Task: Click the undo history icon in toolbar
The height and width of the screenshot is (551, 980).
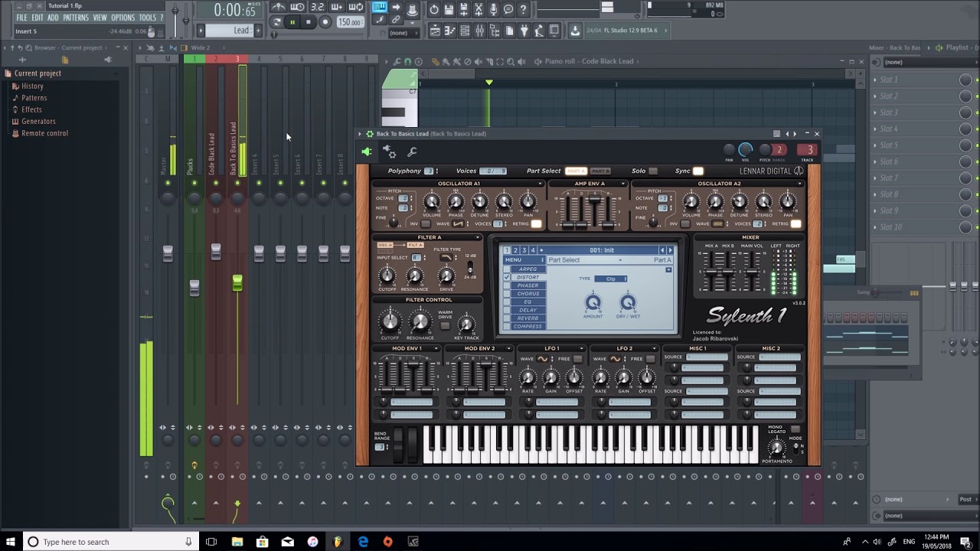Action: (434, 10)
